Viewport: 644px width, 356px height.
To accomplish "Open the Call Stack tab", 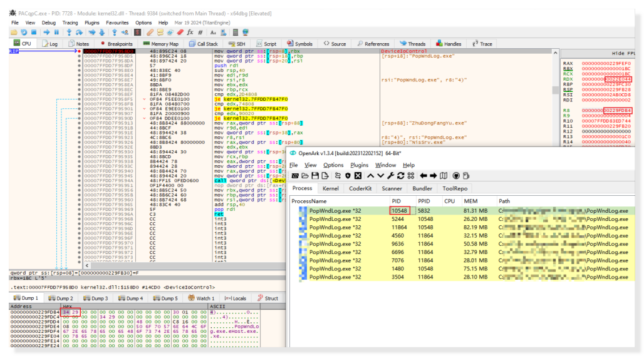I will click(204, 44).
